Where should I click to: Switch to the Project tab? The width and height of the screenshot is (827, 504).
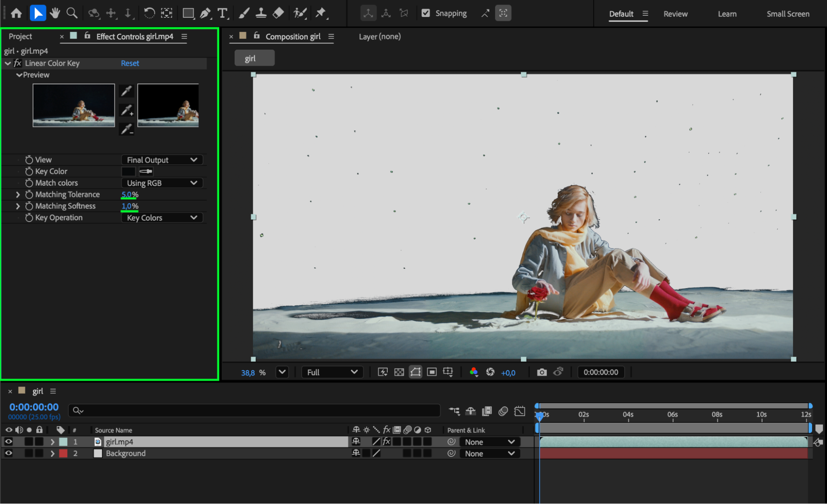[20, 36]
